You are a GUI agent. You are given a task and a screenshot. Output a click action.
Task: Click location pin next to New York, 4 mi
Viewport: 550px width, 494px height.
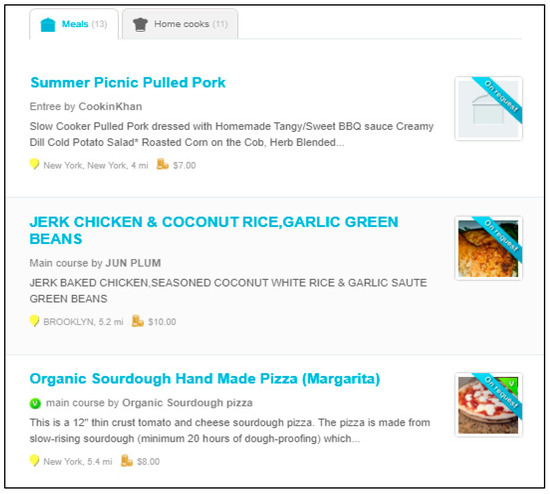[x=34, y=164]
